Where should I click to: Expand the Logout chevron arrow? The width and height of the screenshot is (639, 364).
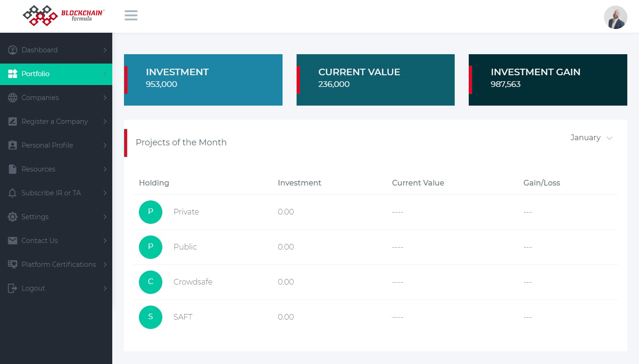pyautogui.click(x=105, y=288)
